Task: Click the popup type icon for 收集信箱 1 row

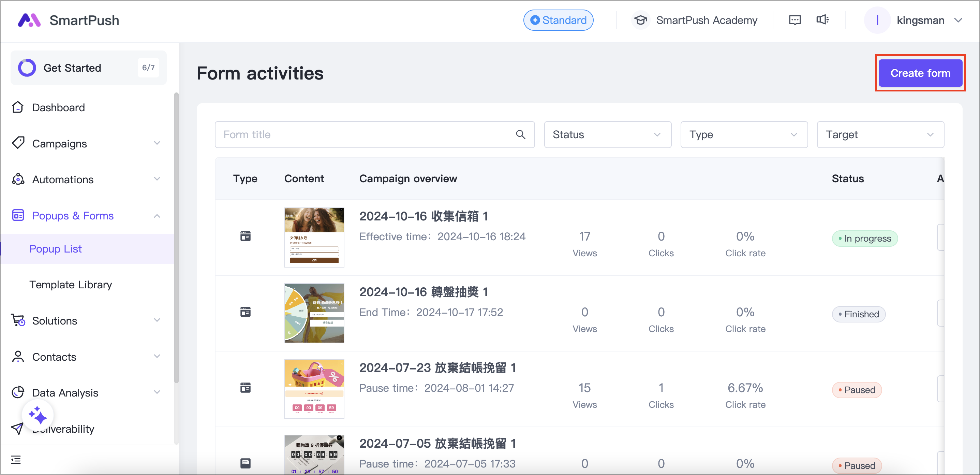Action: tap(246, 236)
